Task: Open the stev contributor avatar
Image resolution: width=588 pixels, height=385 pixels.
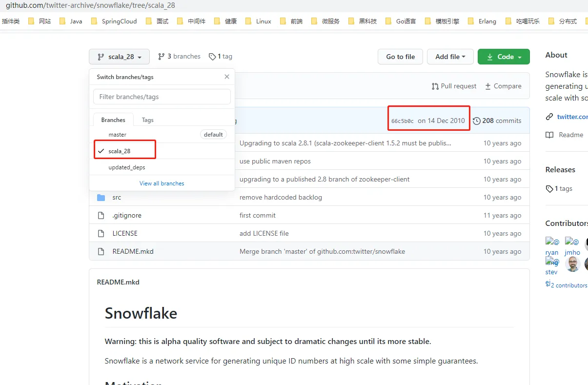Action: (552, 266)
